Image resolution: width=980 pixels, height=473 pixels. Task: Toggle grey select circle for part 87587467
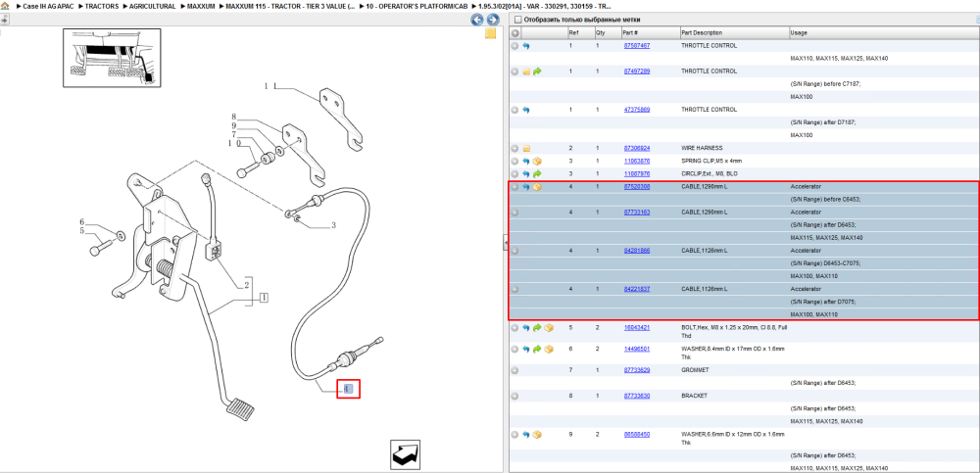(515, 46)
